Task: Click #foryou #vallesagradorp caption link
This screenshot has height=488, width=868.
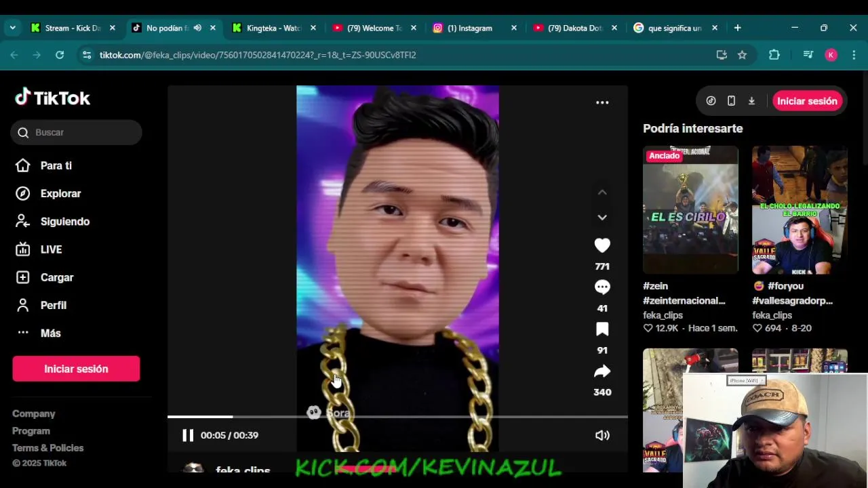Action: [x=793, y=293]
